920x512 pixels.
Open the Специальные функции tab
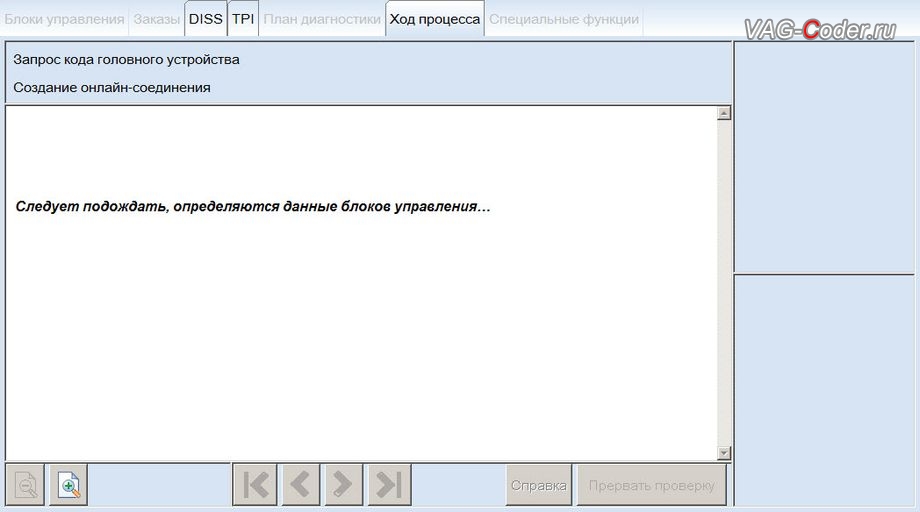tap(564, 19)
